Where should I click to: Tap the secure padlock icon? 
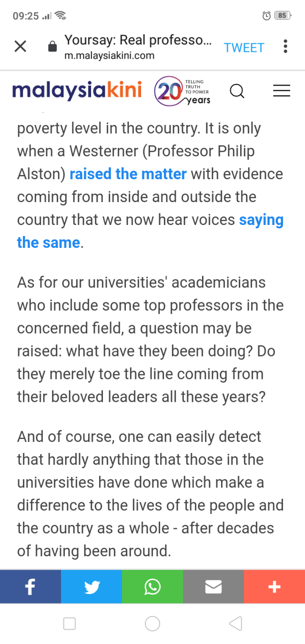[x=52, y=47]
